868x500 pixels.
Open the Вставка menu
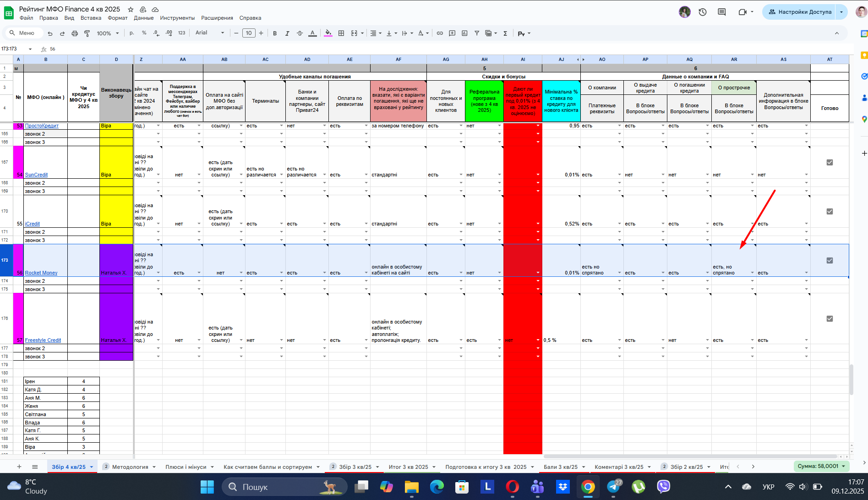[x=91, y=18]
